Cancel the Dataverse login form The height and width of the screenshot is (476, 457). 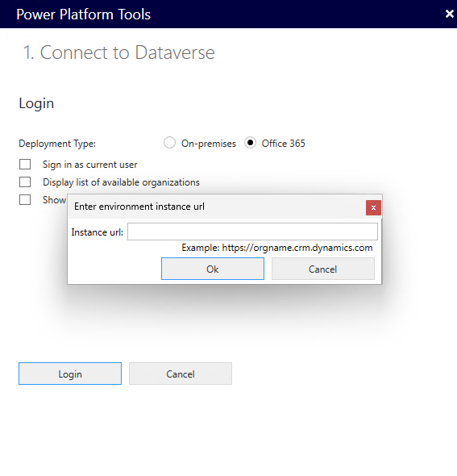tap(181, 374)
